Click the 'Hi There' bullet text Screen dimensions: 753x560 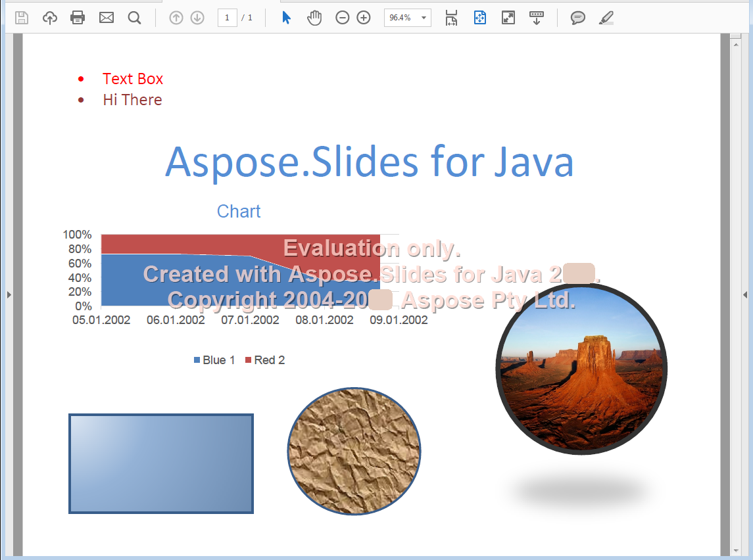click(x=133, y=100)
